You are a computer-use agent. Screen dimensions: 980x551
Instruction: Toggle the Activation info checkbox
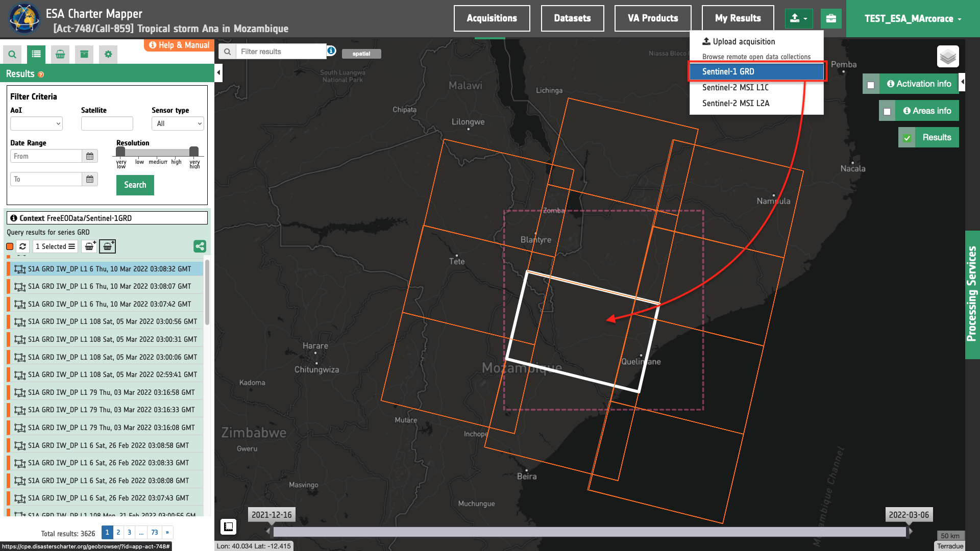pyautogui.click(x=871, y=85)
